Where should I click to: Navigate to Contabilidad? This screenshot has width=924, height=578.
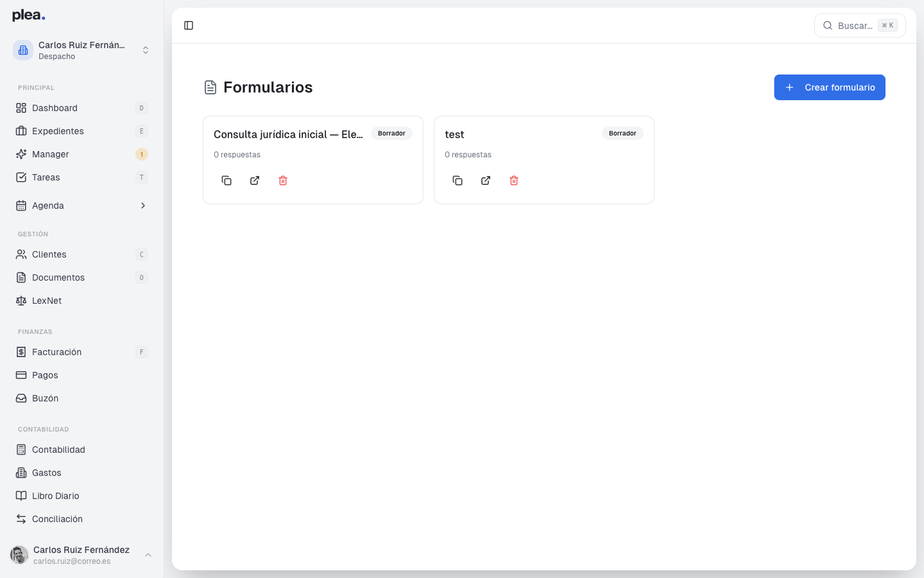click(x=82, y=450)
